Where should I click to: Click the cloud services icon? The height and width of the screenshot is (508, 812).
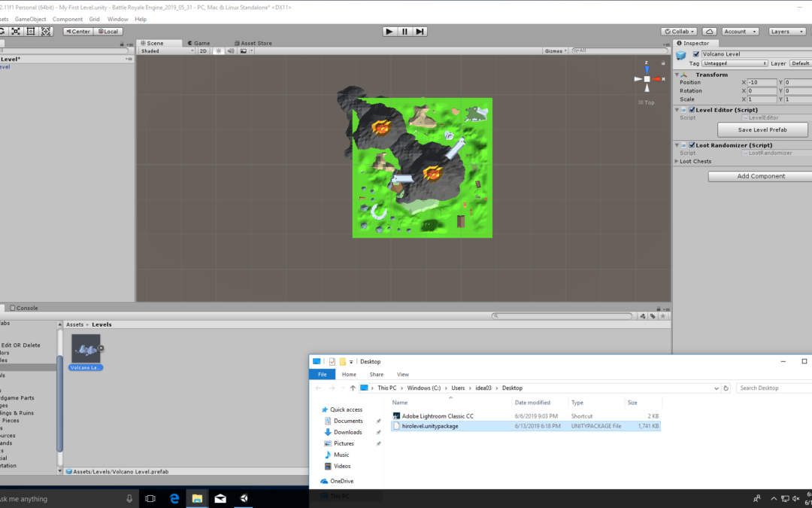tap(710, 32)
